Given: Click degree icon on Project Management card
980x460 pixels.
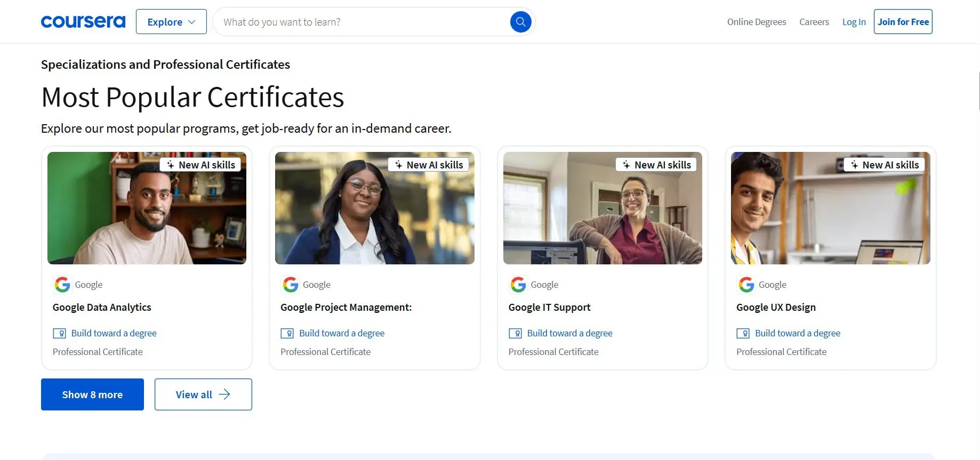Looking at the screenshot, I should click(287, 334).
